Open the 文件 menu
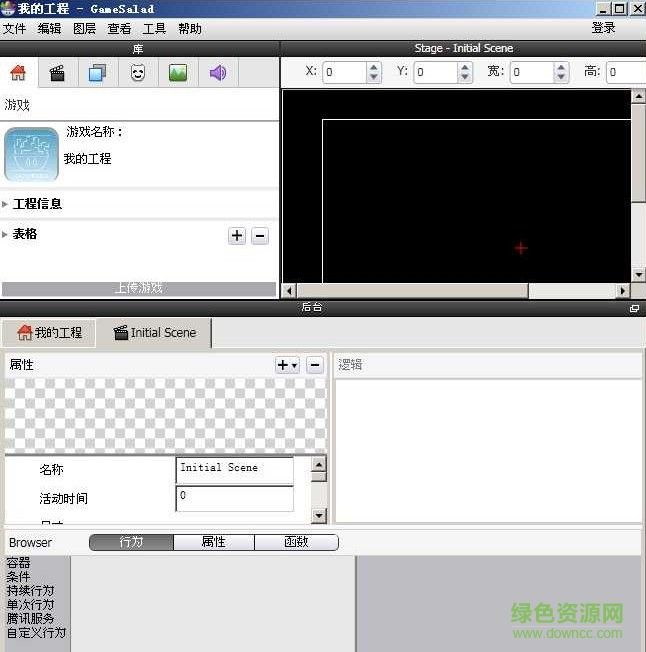This screenshot has height=652, width=646. 15,29
